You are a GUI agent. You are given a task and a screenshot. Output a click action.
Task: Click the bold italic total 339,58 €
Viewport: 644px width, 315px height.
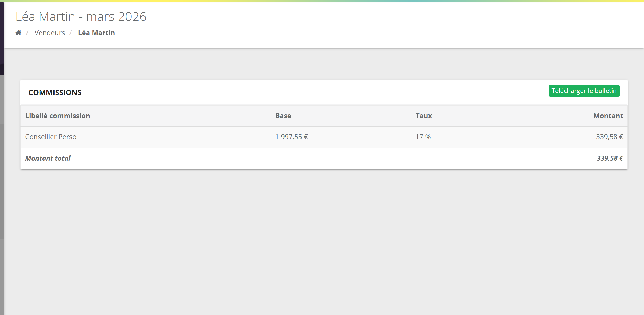pyautogui.click(x=610, y=158)
